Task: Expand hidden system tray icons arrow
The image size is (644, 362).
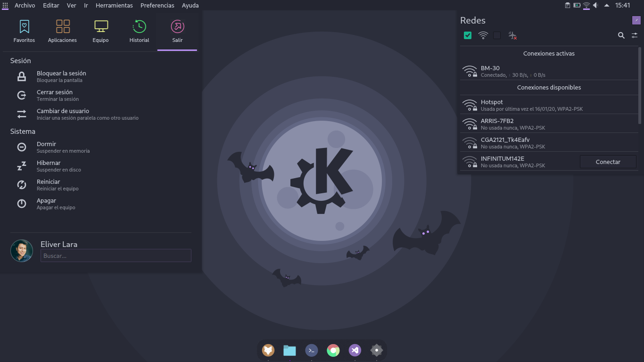Action: pos(607,5)
